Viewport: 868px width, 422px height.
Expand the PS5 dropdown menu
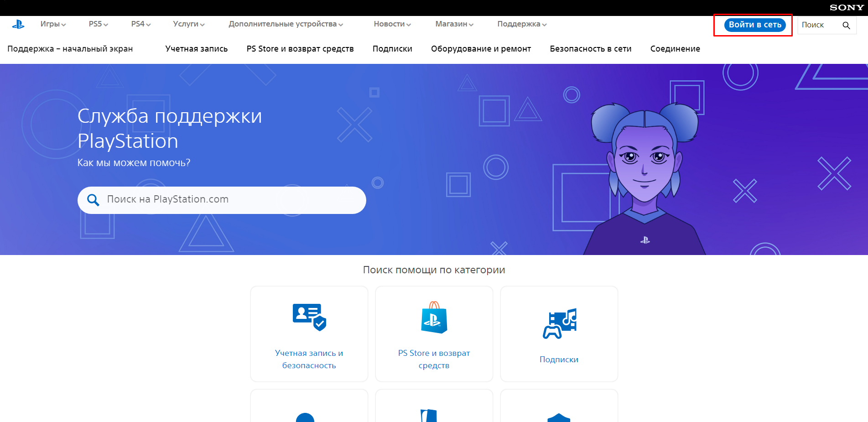click(98, 24)
